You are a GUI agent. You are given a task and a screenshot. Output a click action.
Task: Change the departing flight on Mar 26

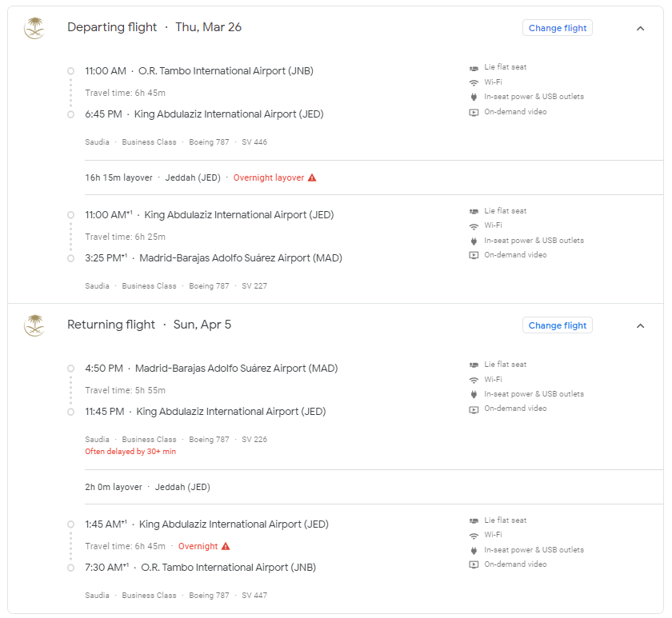tap(557, 28)
